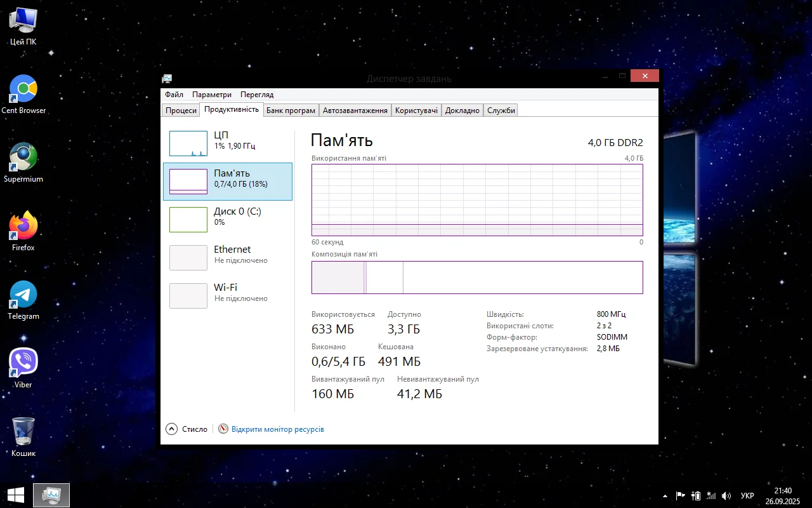The height and width of the screenshot is (508, 812).
Task: Click the volume speaker tray icon
Action: (726, 496)
